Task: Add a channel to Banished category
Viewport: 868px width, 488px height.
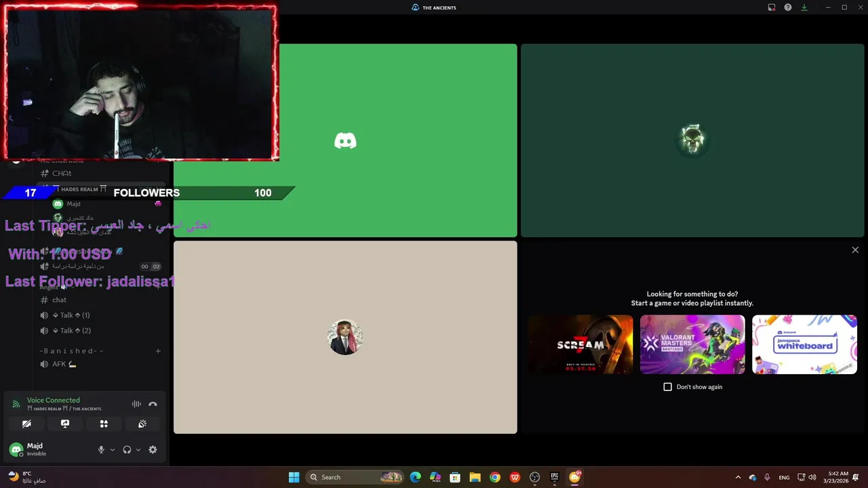Action: point(158,351)
